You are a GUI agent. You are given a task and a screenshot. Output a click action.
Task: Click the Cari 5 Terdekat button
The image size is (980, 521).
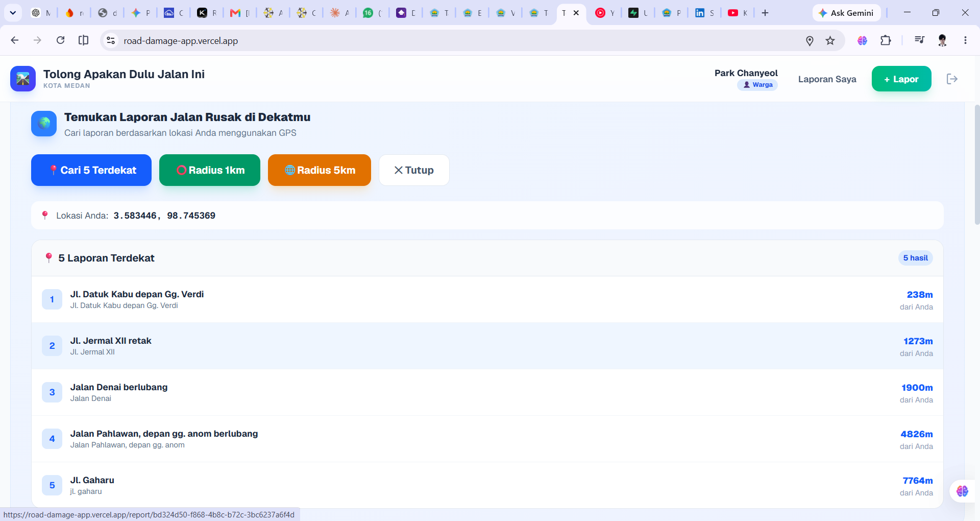point(91,170)
